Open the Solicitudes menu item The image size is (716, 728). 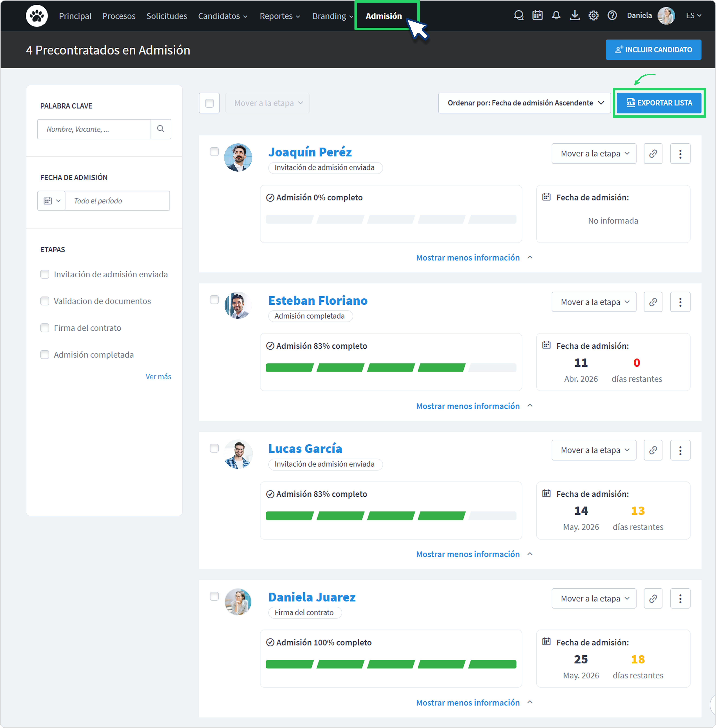[167, 16]
